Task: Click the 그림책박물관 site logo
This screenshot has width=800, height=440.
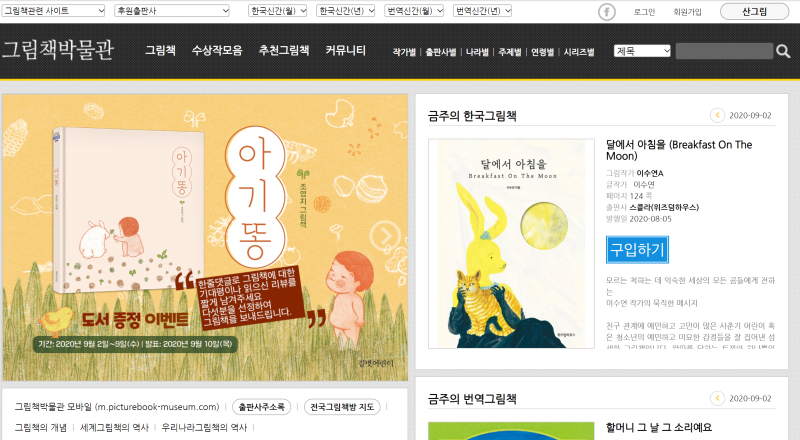Action: [x=58, y=50]
